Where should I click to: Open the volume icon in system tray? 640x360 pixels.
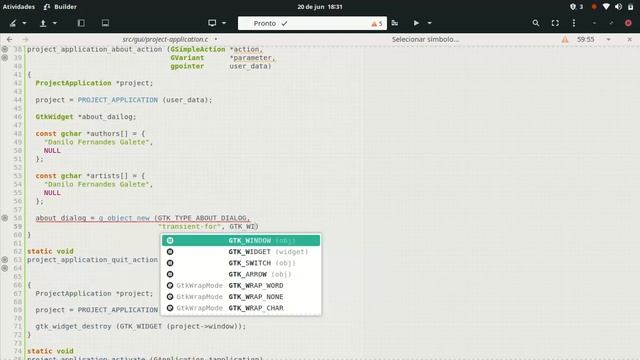click(x=618, y=7)
